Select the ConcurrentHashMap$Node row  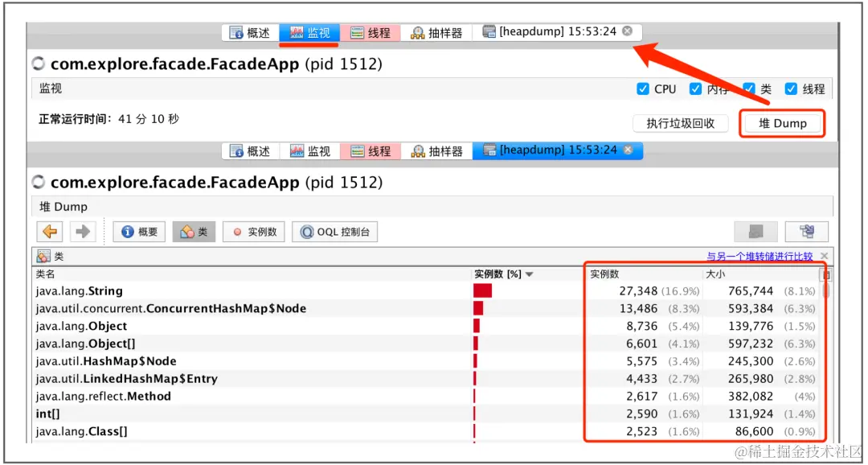click(426, 309)
